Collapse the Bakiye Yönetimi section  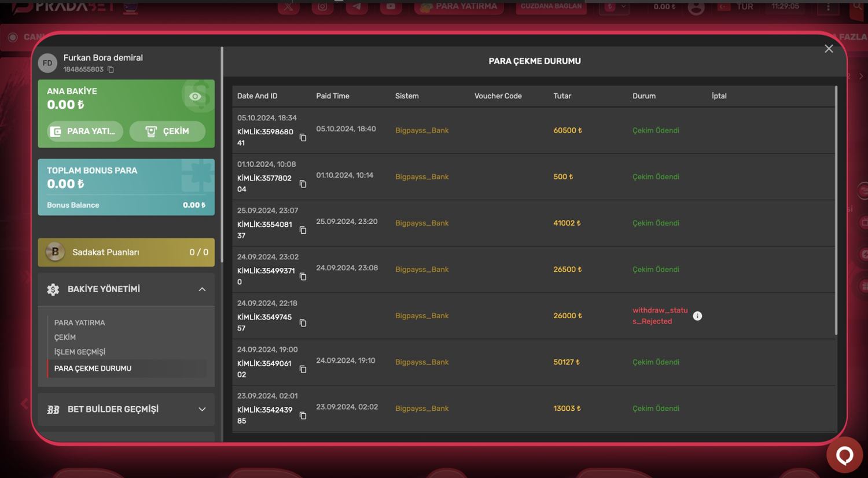pyautogui.click(x=202, y=289)
